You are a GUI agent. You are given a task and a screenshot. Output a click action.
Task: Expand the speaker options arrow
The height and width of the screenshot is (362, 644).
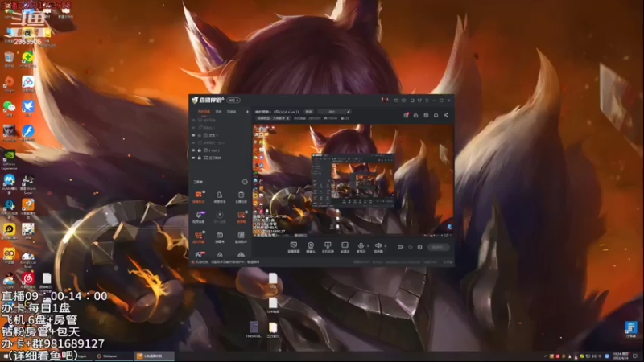tap(386, 246)
